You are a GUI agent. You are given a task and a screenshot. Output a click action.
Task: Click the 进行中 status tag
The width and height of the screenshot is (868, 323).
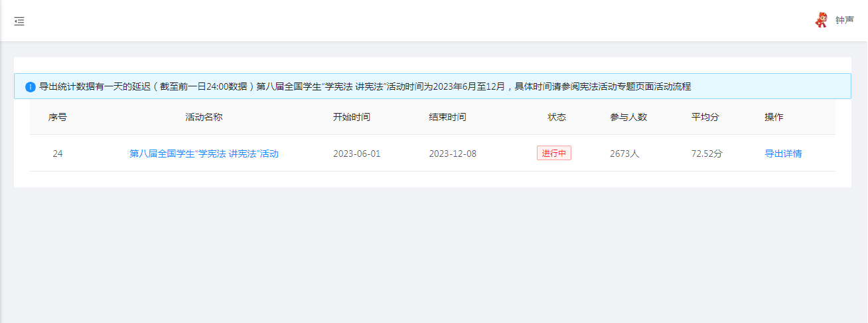[553, 154]
